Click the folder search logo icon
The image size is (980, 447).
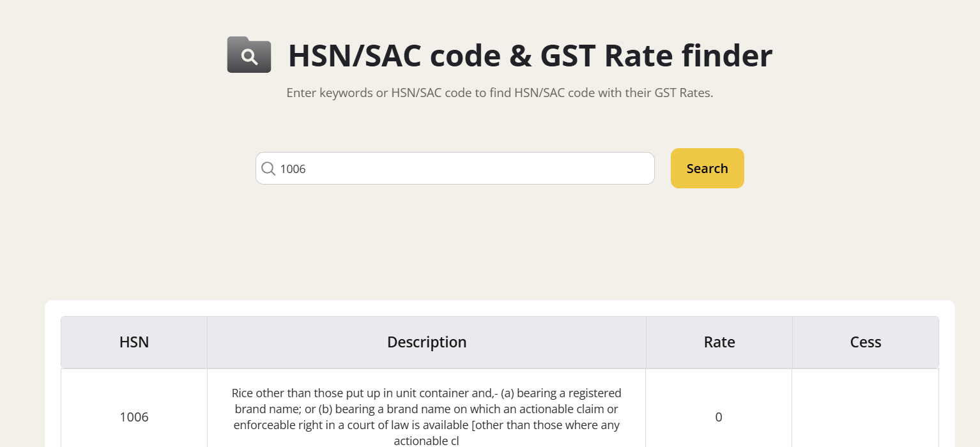point(249,55)
